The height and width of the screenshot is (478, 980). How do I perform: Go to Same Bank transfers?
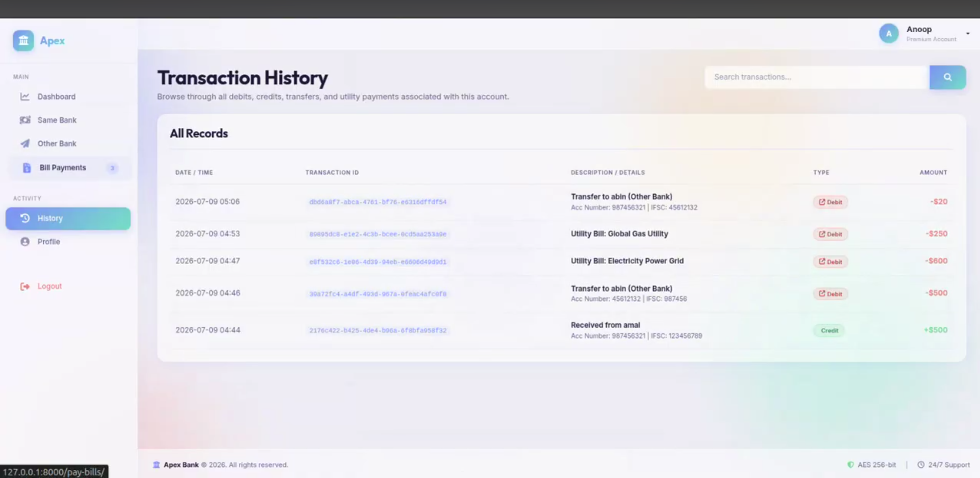[x=68, y=120]
